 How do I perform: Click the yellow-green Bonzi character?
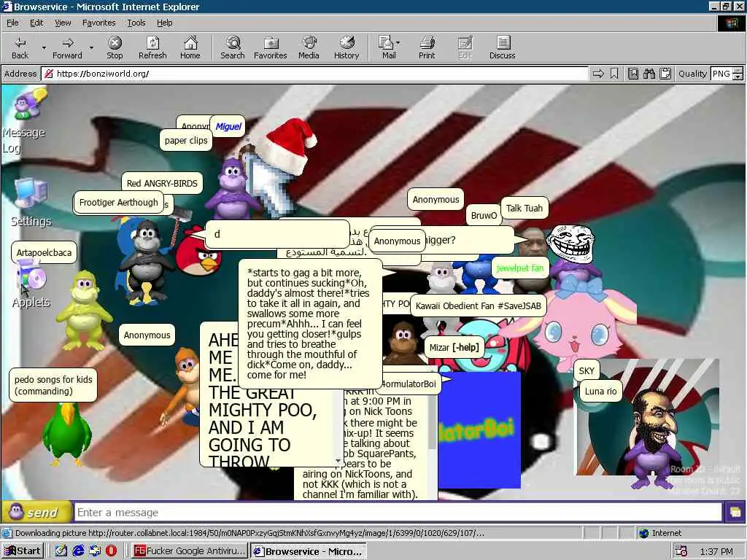pos(85,309)
